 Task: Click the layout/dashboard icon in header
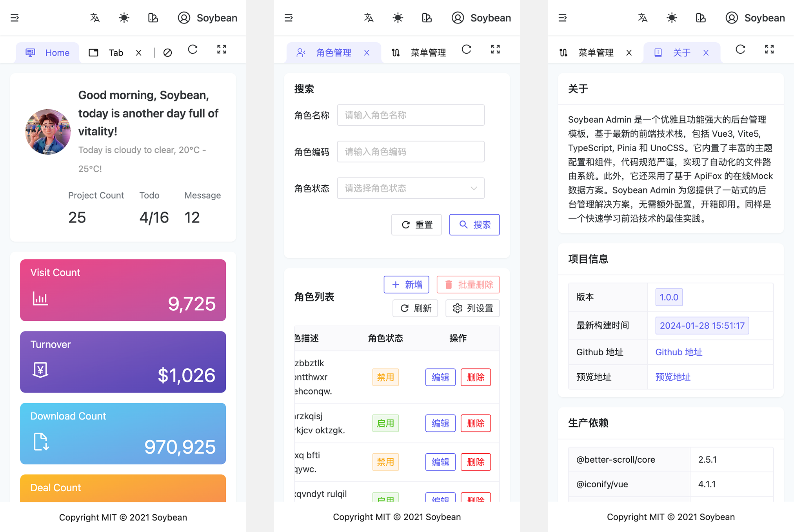click(153, 17)
